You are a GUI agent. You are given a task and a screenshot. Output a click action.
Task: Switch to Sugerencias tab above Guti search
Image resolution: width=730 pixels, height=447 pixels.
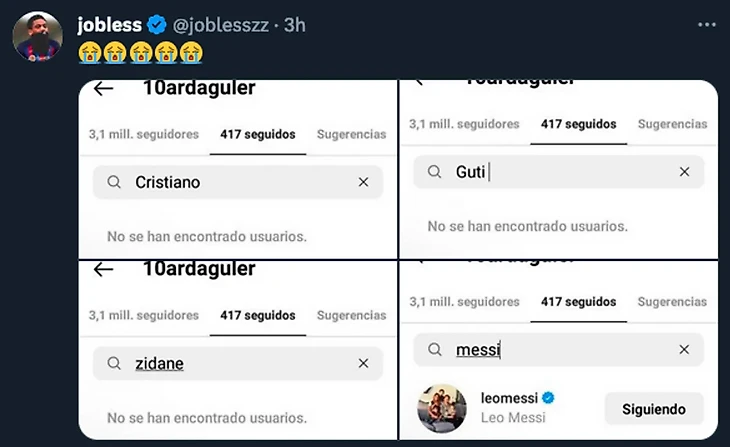(672, 125)
